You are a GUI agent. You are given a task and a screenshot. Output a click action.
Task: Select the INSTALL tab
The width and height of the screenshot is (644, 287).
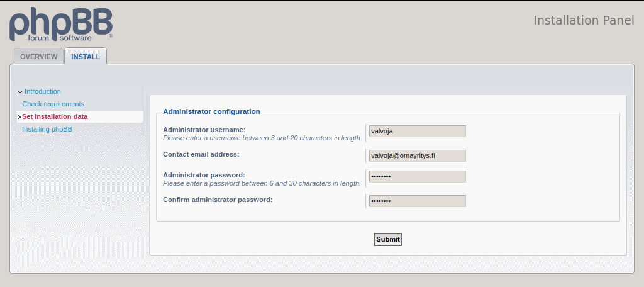pos(86,57)
